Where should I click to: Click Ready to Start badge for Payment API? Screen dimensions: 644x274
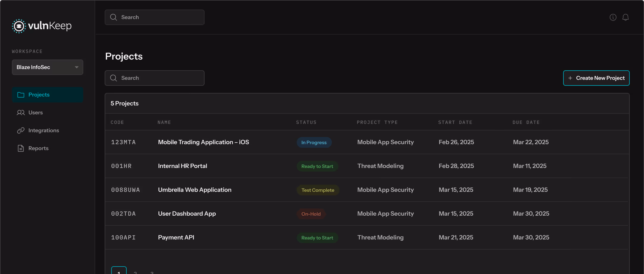(317, 238)
